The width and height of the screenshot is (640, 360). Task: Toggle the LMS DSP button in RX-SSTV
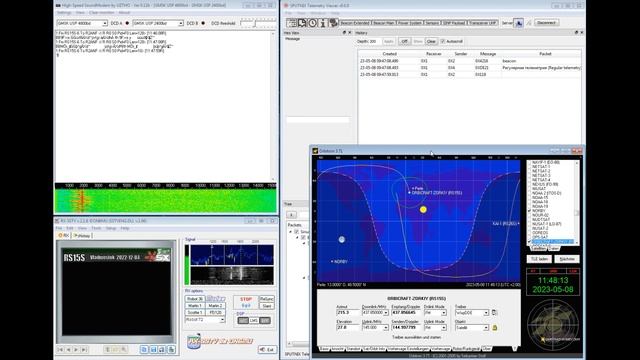254,320
